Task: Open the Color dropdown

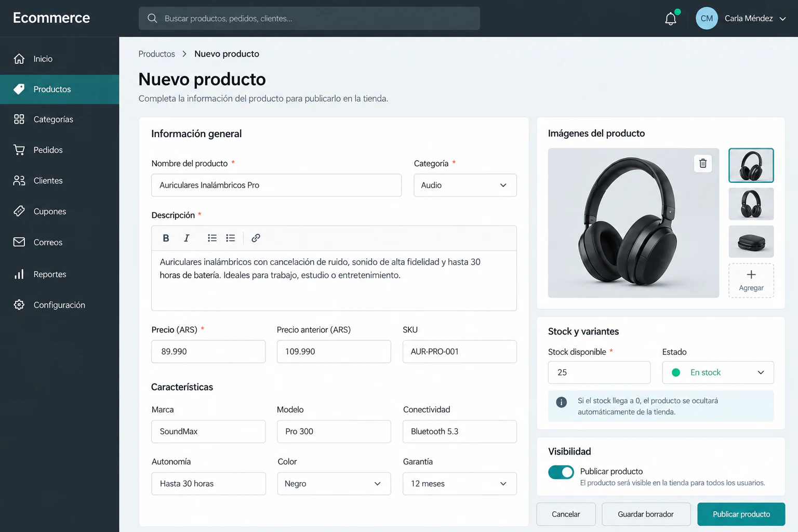Action: click(334, 484)
